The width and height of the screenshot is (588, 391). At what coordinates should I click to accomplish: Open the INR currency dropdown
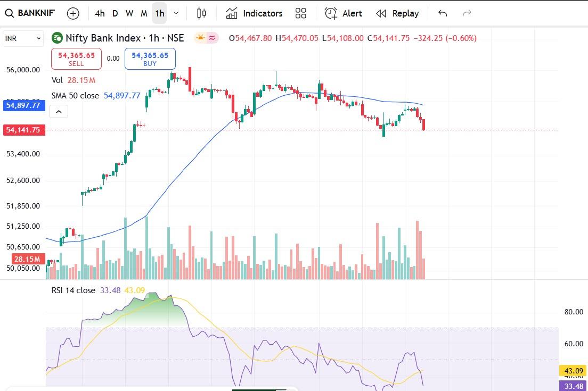[22, 39]
